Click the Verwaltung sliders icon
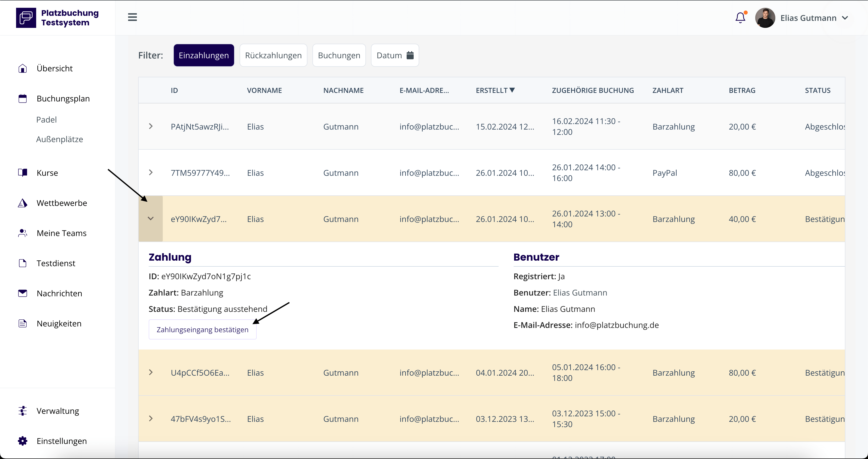The image size is (868, 459). point(23,411)
